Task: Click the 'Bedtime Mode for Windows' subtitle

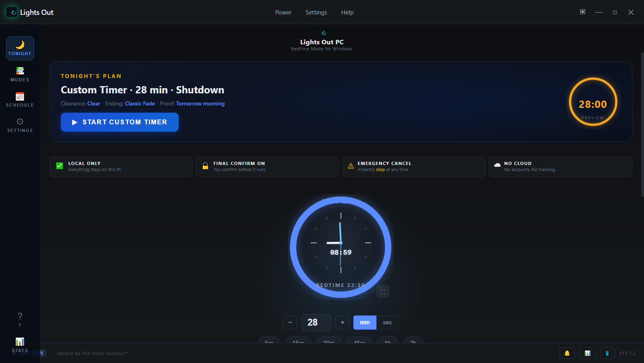Action: [322, 49]
